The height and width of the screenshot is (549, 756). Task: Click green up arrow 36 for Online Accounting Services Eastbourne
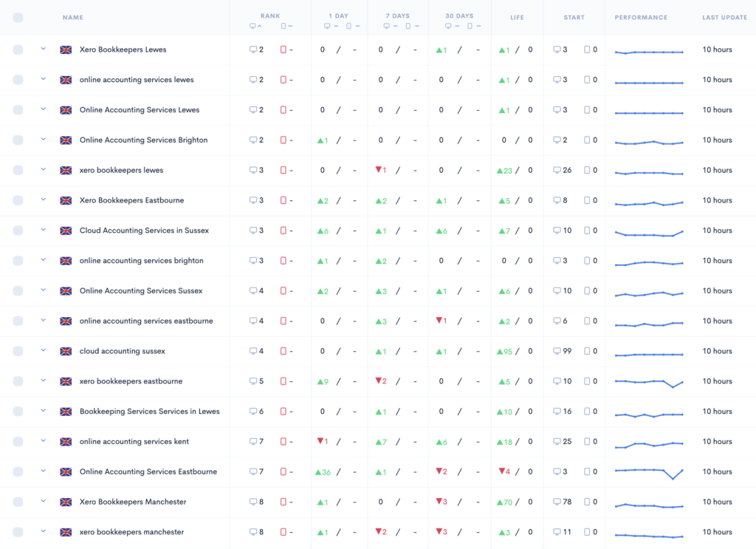pyautogui.click(x=323, y=472)
